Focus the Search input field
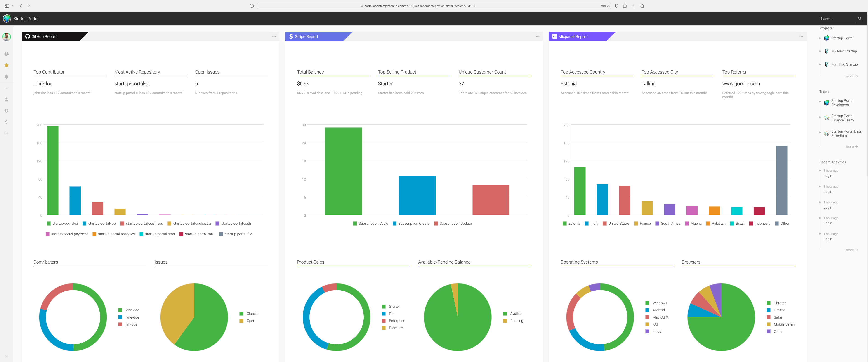 (838, 19)
